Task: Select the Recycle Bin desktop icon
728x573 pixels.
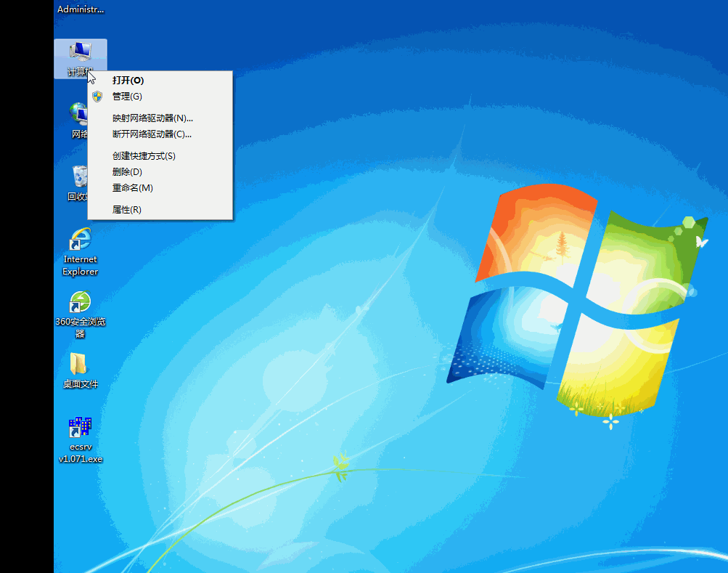Action: pos(78,183)
